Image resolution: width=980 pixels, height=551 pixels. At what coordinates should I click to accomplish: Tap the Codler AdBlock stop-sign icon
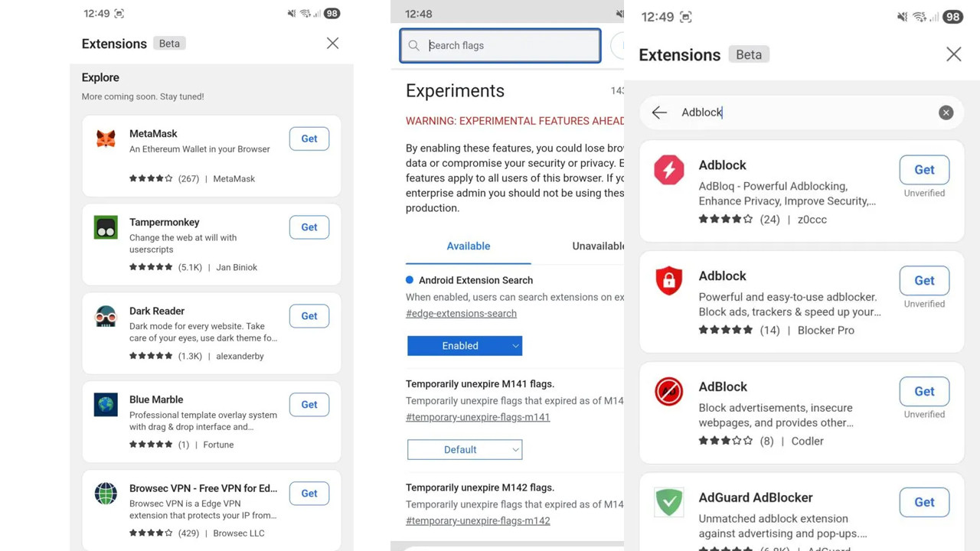668,392
